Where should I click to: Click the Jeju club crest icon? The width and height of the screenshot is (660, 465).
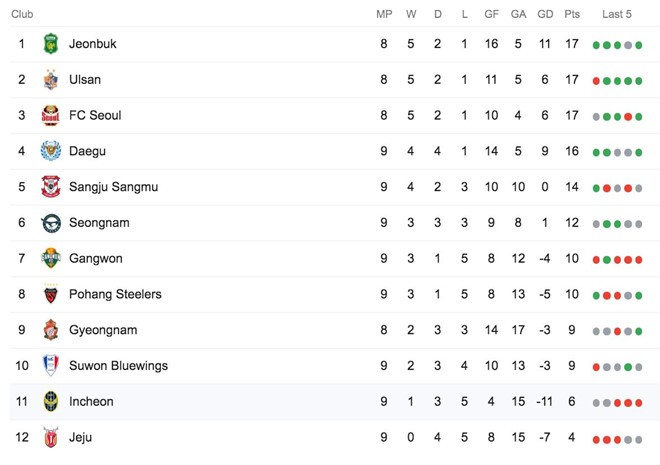coord(51,437)
